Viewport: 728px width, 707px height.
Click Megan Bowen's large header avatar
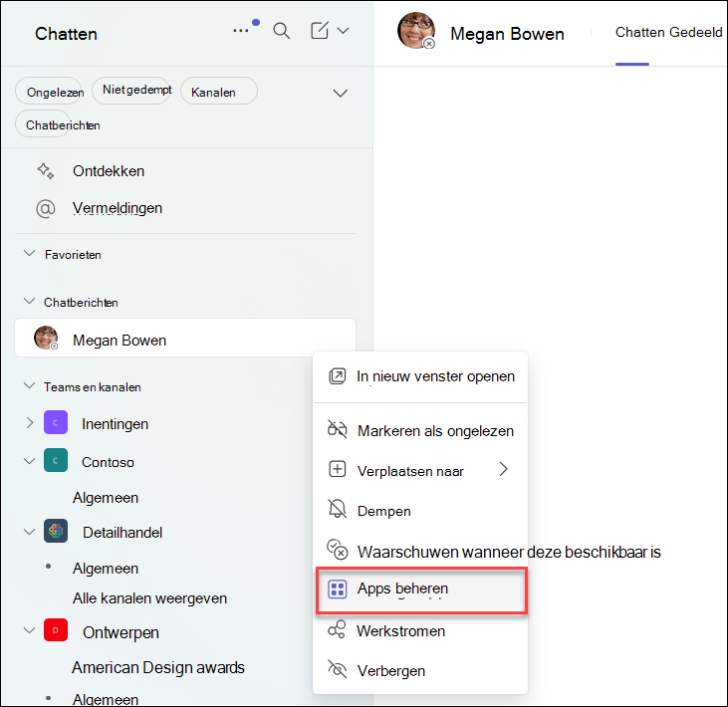click(x=416, y=30)
